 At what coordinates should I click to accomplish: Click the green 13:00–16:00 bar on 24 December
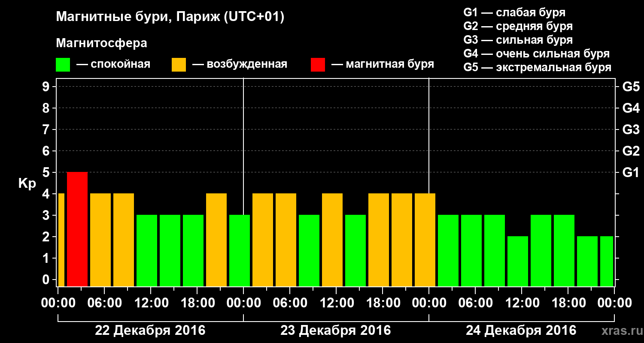point(541,250)
